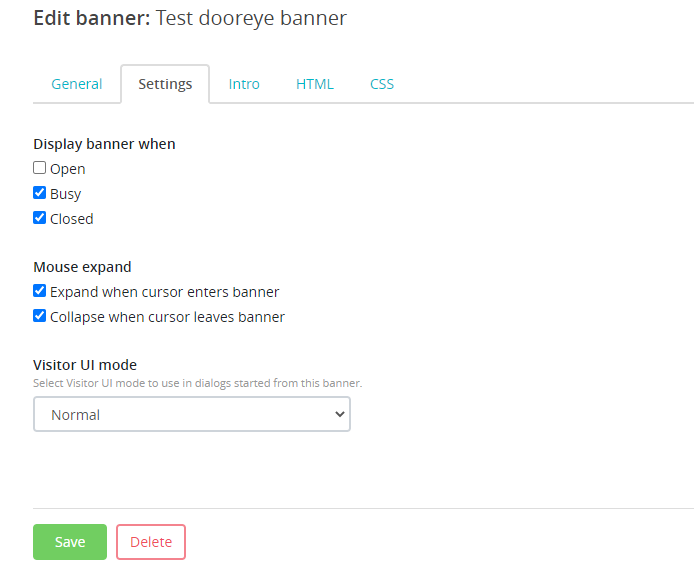Disable Expand when cursor enters banner checkbox

(x=40, y=291)
